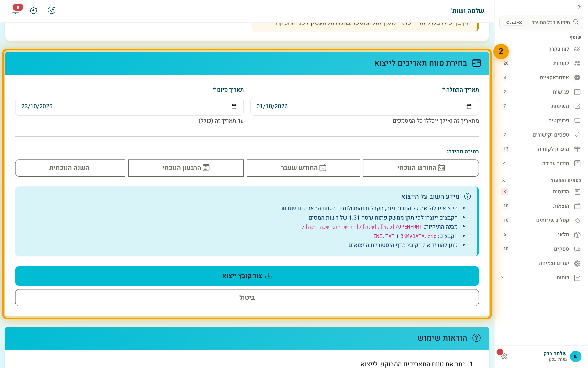588x368 pixels.
Task: Click the ספקים truck icon
Action: 577,249
